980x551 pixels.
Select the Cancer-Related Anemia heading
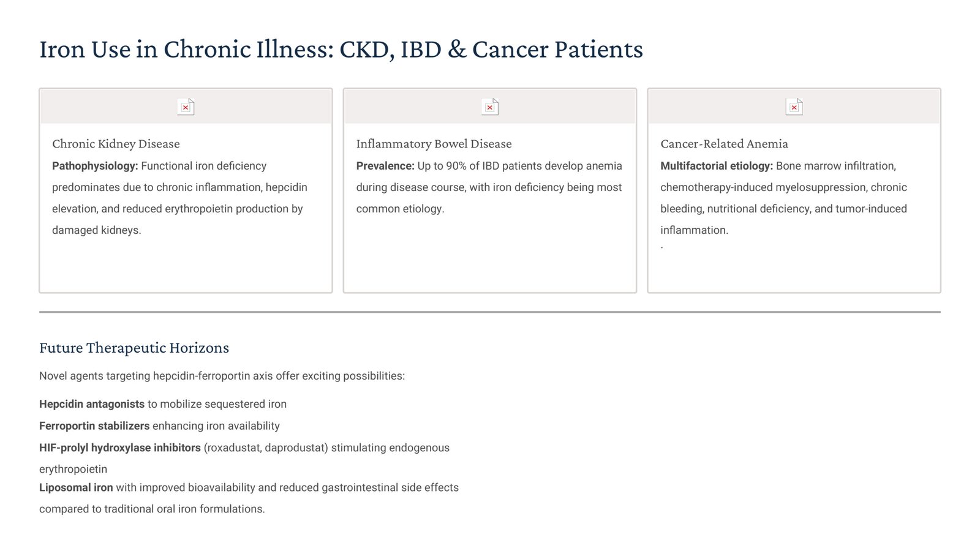pos(724,144)
